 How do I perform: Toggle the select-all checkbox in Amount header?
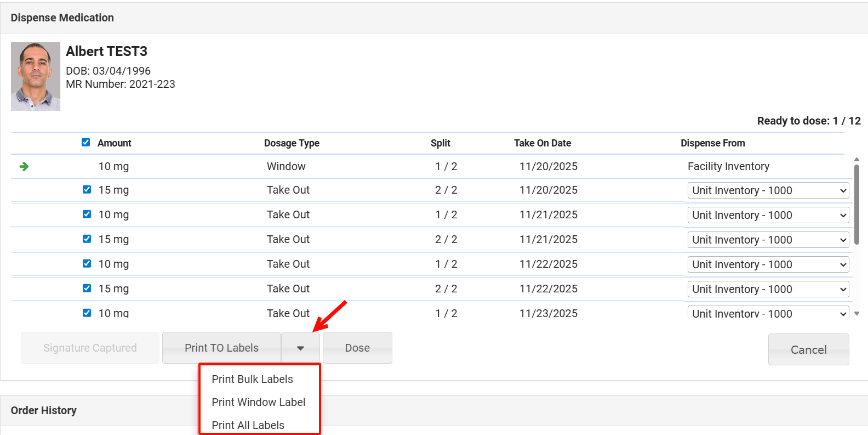[86, 143]
